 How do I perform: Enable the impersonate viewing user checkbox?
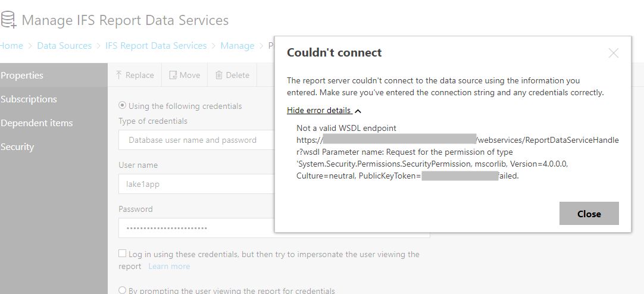coord(123,254)
